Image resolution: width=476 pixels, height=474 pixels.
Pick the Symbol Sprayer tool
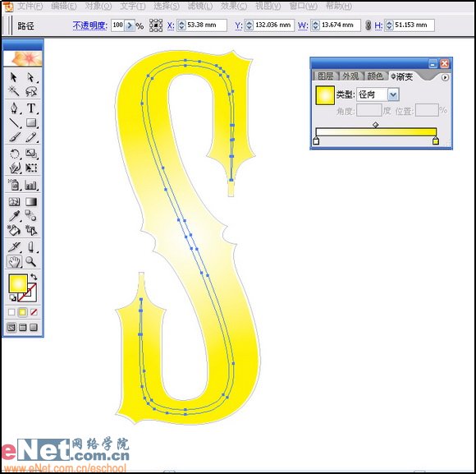point(14,185)
